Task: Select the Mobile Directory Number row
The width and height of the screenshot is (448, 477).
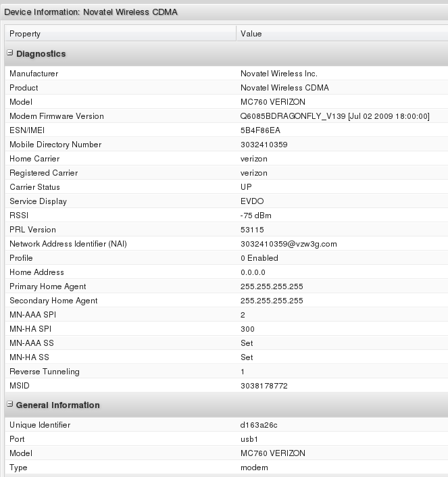Action: coord(55,145)
